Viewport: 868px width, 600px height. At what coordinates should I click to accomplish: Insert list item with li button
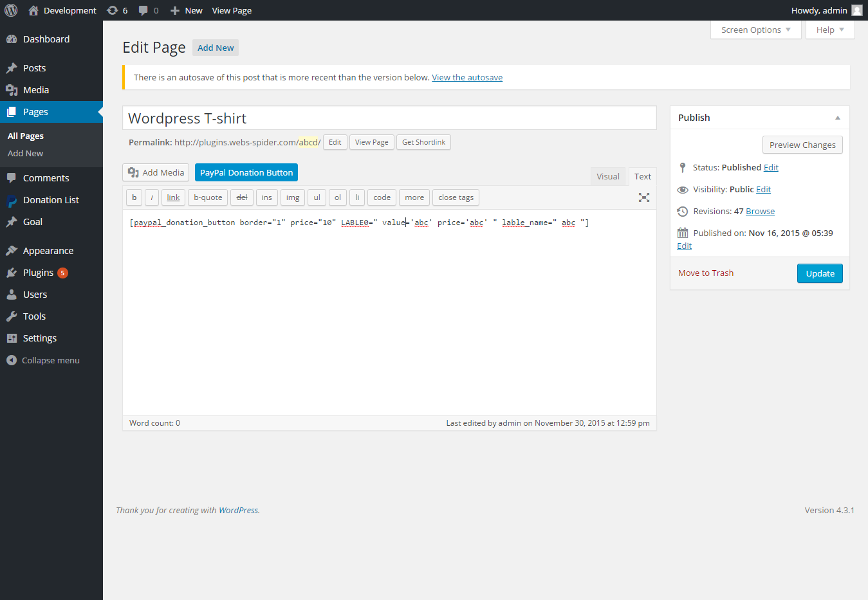click(x=357, y=197)
